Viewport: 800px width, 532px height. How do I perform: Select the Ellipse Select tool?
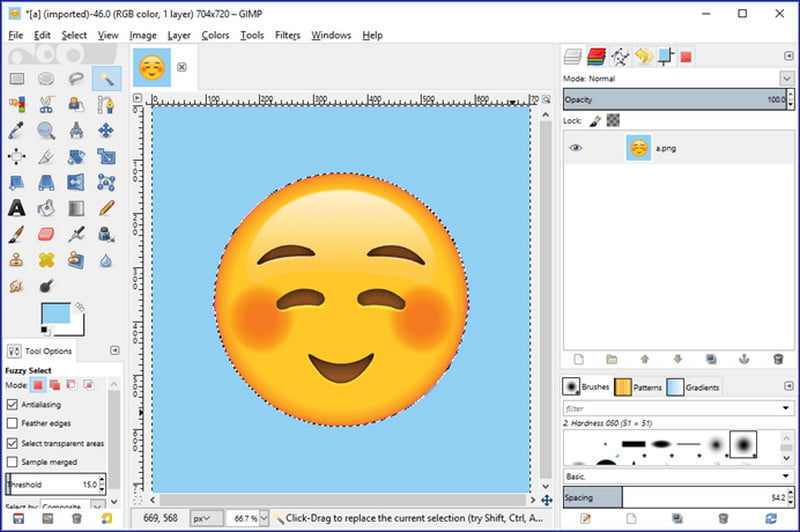46,79
